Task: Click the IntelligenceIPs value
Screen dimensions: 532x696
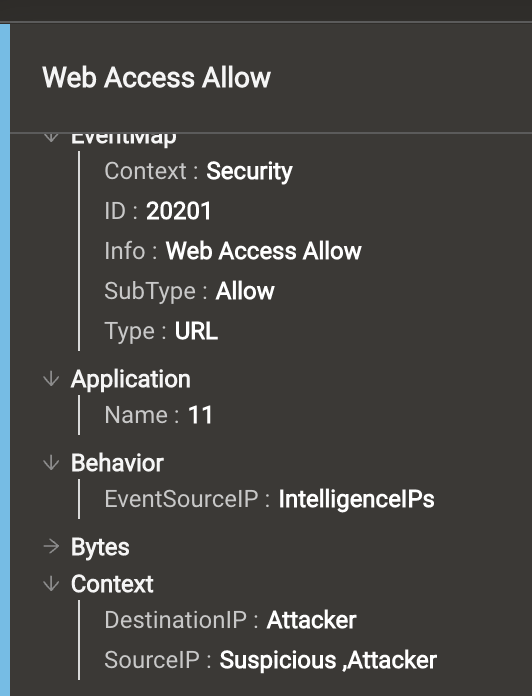Action: [357, 499]
